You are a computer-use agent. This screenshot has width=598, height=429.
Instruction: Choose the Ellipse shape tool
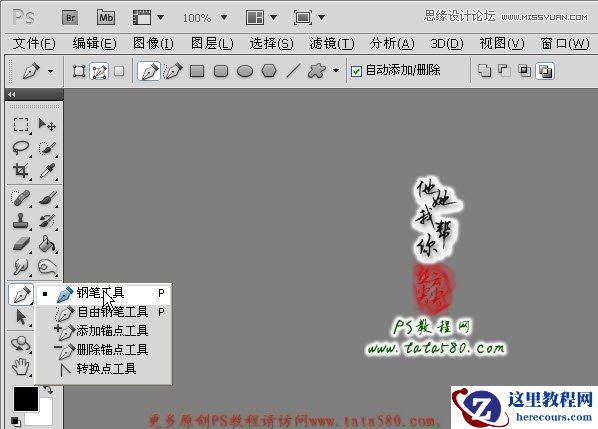coord(245,71)
